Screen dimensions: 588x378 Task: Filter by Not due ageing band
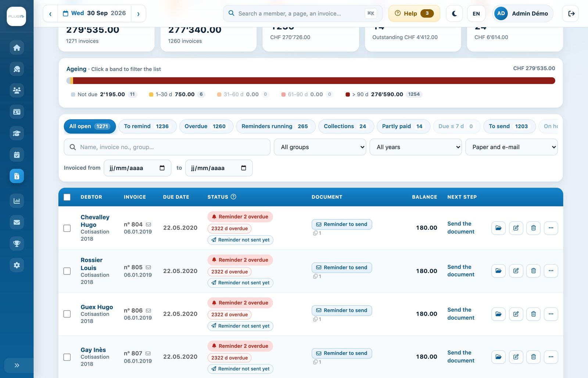click(104, 94)
